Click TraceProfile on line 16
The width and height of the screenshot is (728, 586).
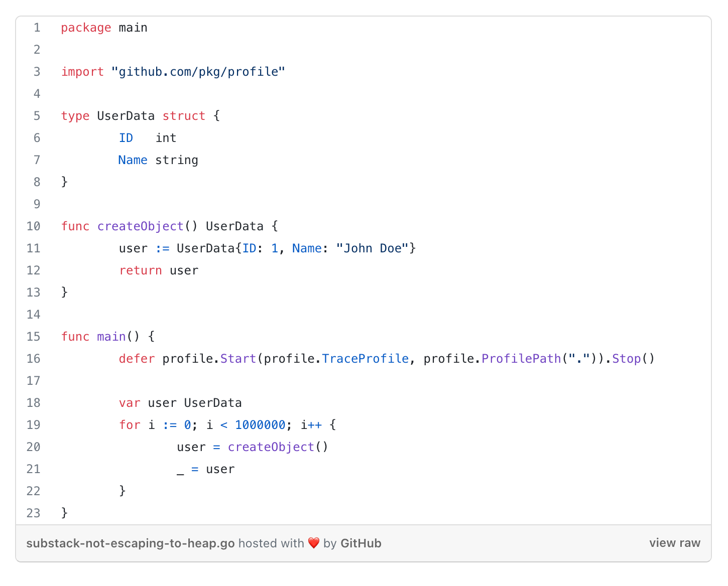366,359
